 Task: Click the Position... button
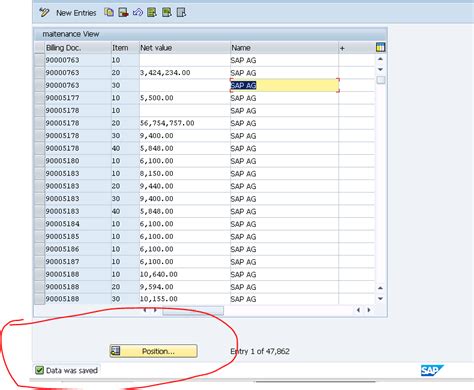[x=153, y=351]
